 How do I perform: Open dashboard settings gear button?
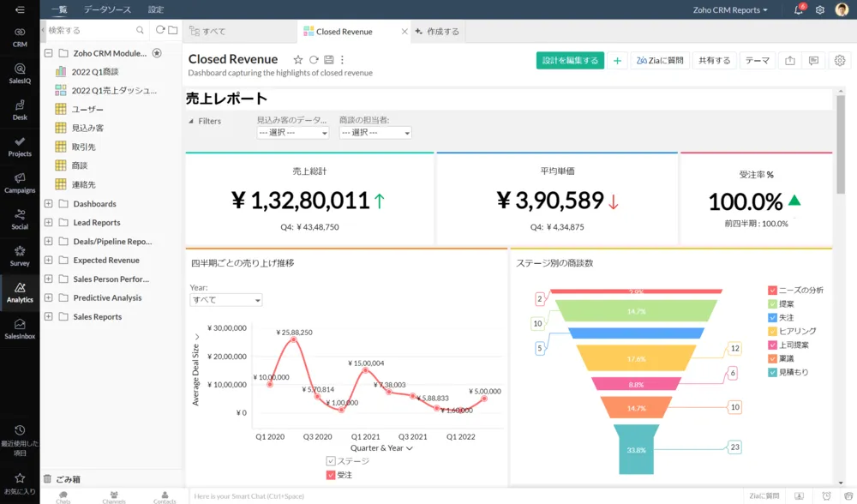coord(840,60)
